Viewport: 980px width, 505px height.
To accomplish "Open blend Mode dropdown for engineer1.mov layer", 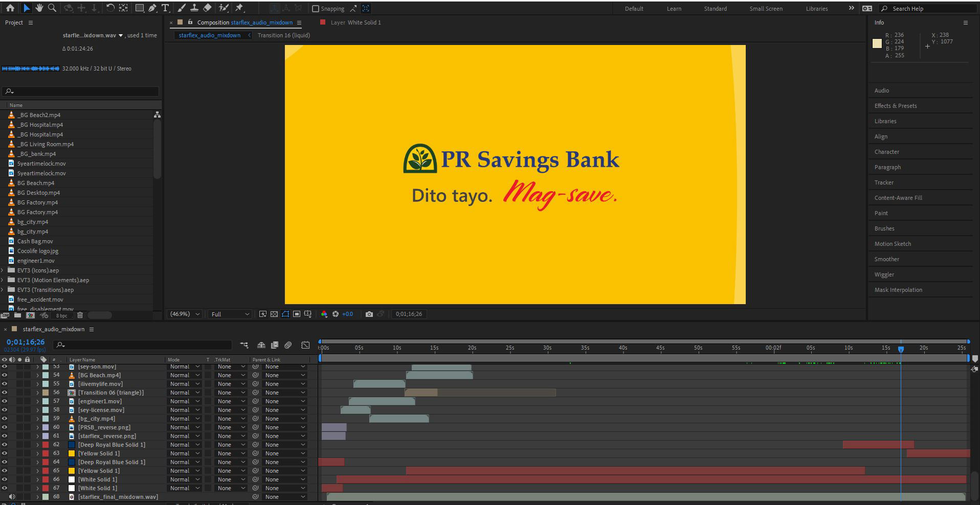I will click(x=185, y=401).
